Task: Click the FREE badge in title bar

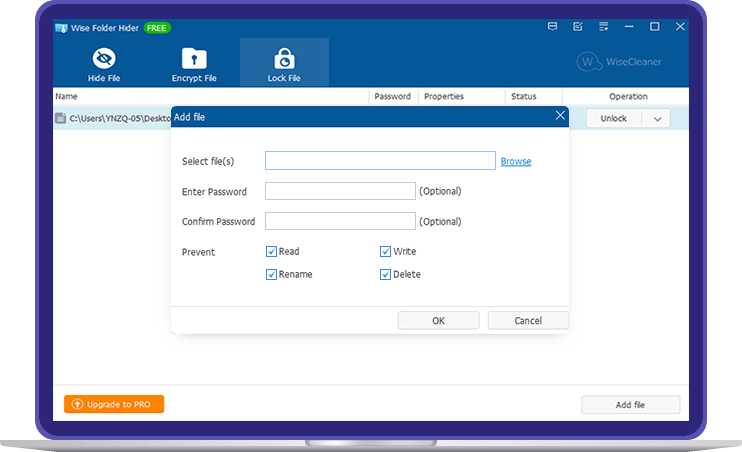Action: (x=157, y=28)
